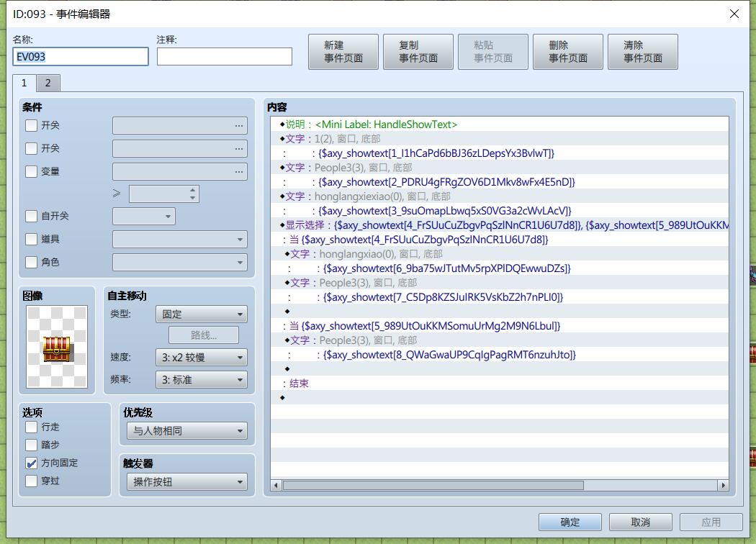Uncheck the 方向固定 direction fix option

(32, 463)
